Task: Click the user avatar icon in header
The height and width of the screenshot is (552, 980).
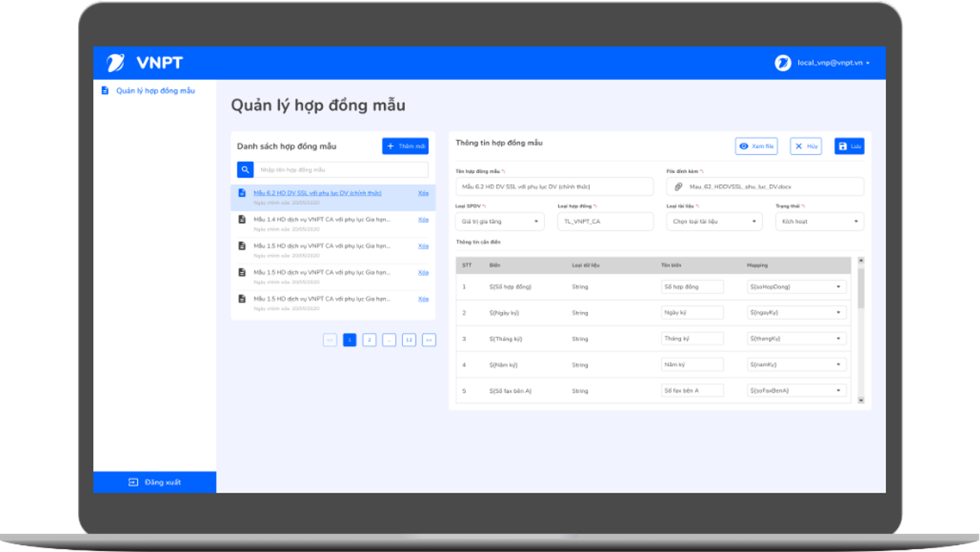Action: click(783, 63)
